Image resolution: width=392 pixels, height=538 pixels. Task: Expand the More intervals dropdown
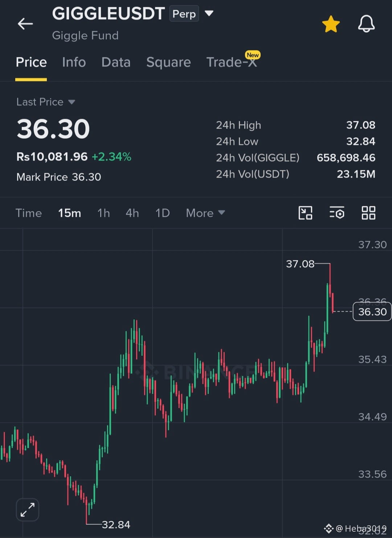click(205, 213)
